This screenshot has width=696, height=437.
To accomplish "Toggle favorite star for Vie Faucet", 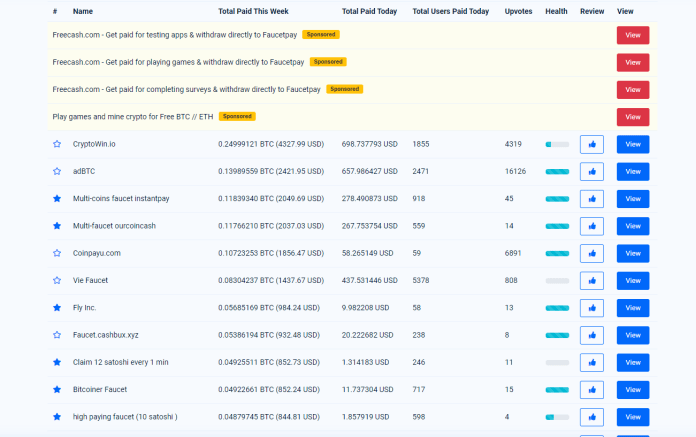I will tap(57, 280).
